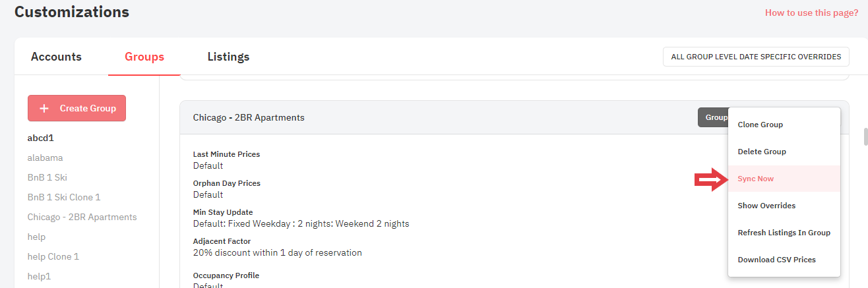This screenshot has width=868, height=288.
Task: Select the help Clone 1 group
Action: [53, 256]
